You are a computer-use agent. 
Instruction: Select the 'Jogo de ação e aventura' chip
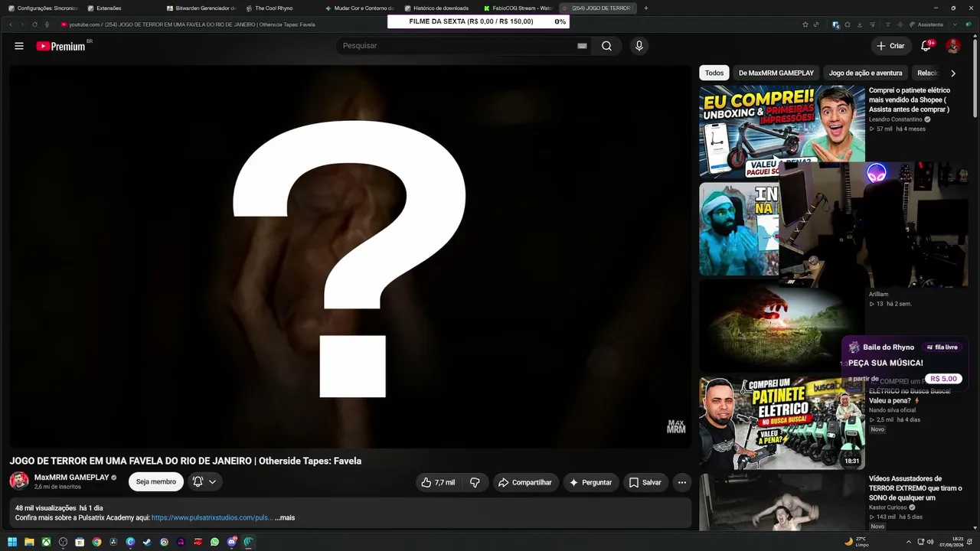pyautogui.click(x=865, y=73)
